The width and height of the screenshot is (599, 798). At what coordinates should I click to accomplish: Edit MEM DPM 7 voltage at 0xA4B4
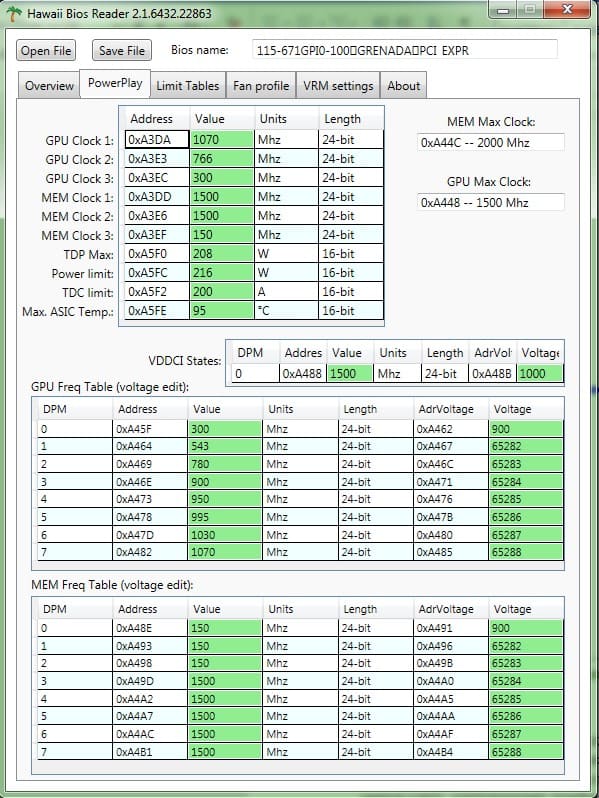[526, 752]
